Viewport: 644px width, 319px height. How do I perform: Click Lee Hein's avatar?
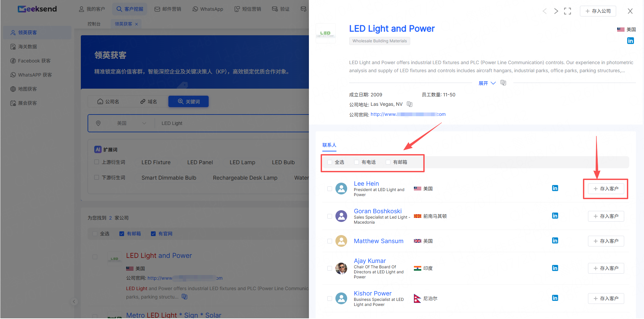click(341, 188)
